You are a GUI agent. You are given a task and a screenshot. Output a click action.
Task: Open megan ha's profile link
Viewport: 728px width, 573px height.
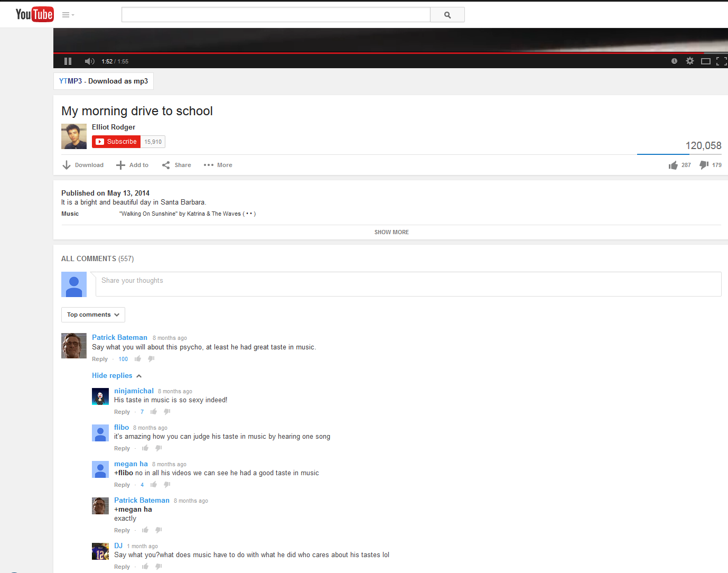pyautogui.click(x=131, y=464)
